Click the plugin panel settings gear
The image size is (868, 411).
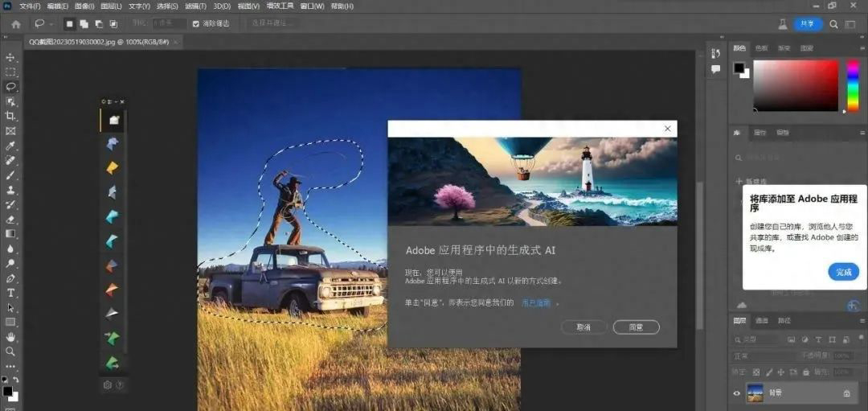tap(108, 384)
